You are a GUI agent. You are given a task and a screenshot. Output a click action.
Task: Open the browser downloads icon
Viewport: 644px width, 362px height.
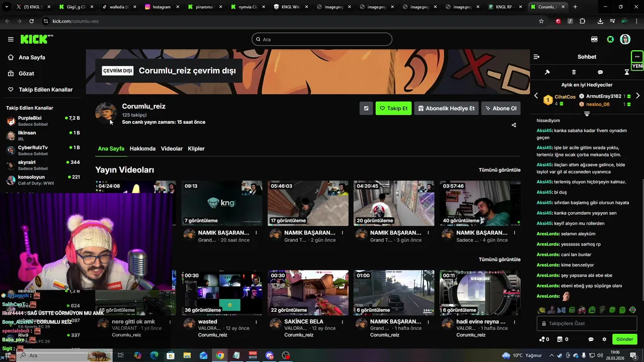(x=600, y=21)
